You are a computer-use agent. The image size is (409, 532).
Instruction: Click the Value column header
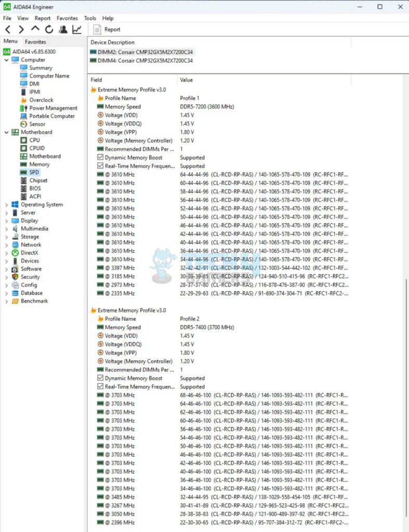(264, 80)
